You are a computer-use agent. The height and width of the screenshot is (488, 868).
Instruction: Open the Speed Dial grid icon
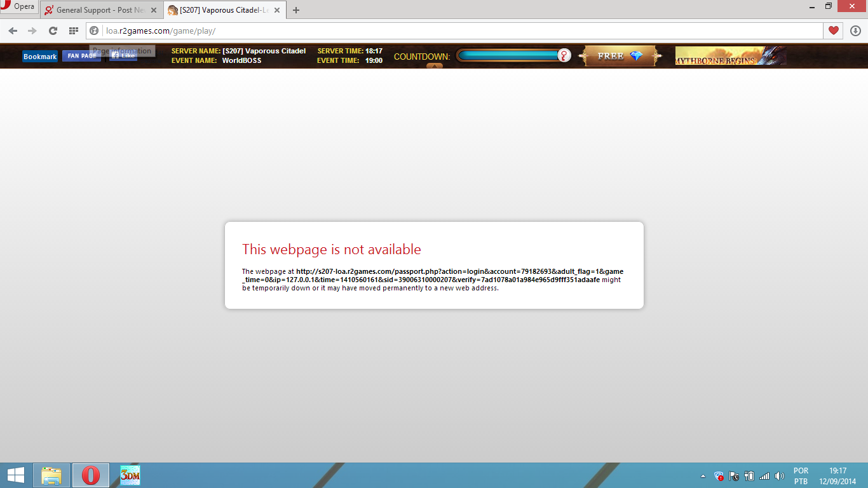click(74, 30)
